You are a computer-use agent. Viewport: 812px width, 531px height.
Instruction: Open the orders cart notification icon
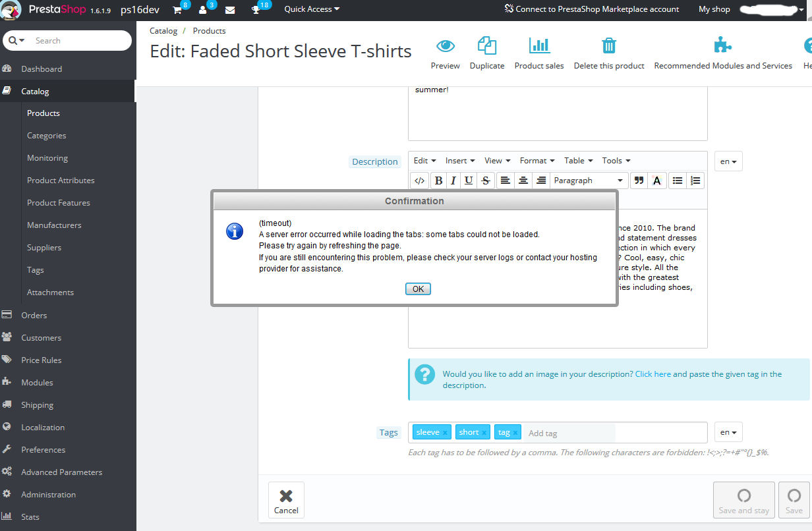tap(177, 10)
